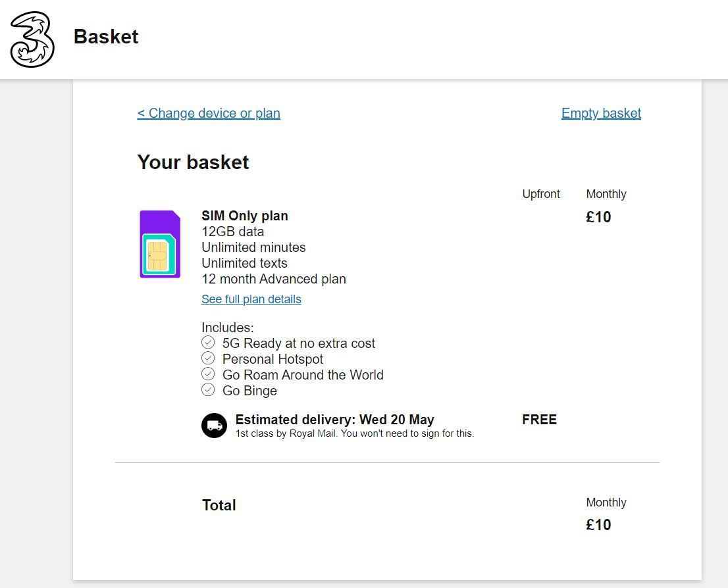Click the Empty basket link
Viewport: 728px width, 588px height.
point(601,113)
